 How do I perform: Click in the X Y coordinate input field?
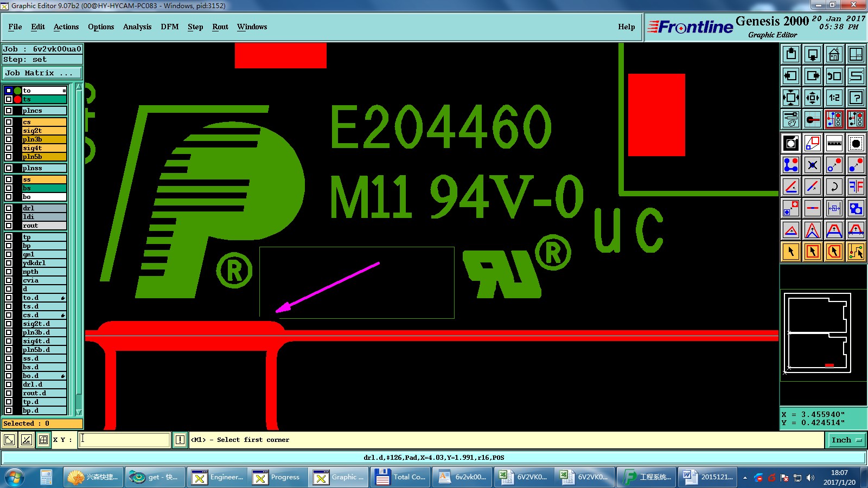pos(125,440)
